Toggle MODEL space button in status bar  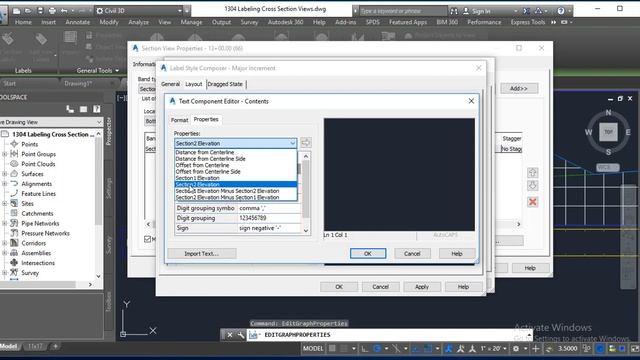coord(313,349)
